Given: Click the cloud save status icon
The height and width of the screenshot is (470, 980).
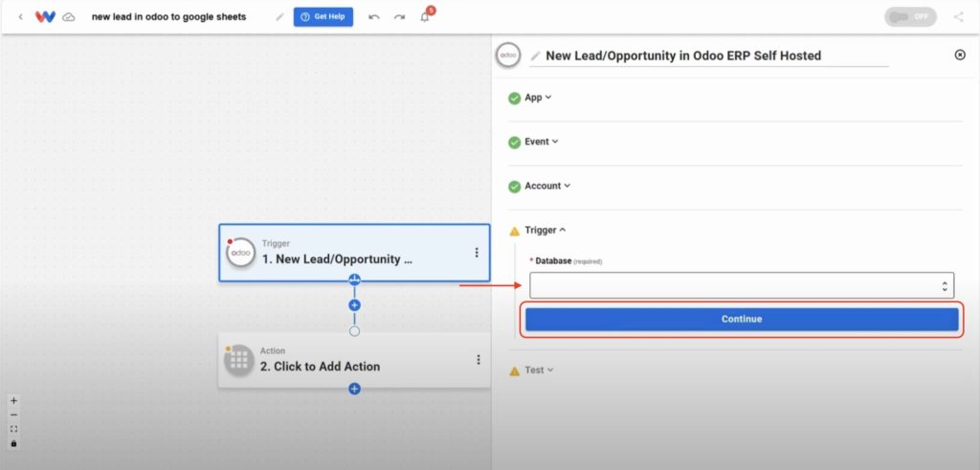Looking at the screenshot, I should point(69,17).
